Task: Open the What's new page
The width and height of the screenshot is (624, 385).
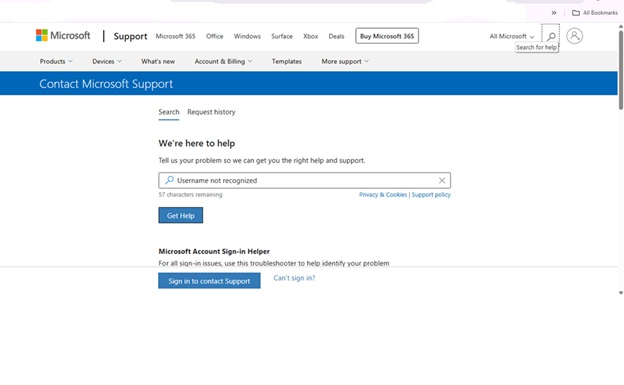Action: pyautogui.click(x=158, y=61)
